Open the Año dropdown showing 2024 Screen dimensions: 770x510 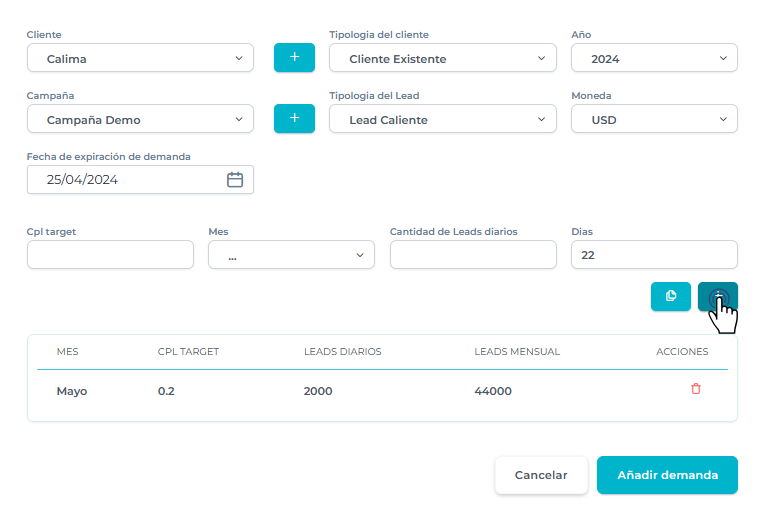click(654, 58)
